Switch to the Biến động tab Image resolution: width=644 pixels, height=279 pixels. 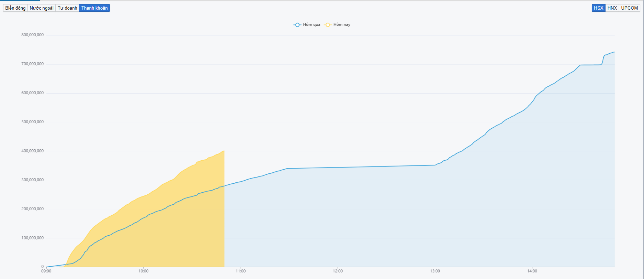point(15,8)
